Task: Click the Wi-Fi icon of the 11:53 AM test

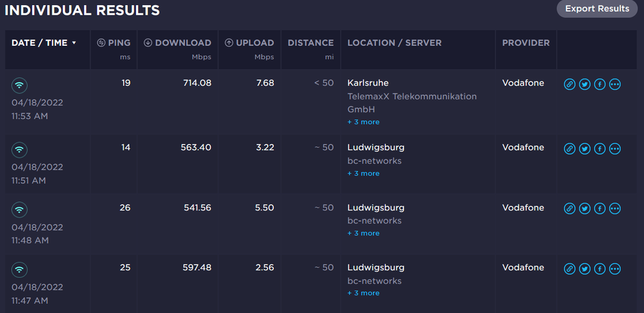Action: 20,85
